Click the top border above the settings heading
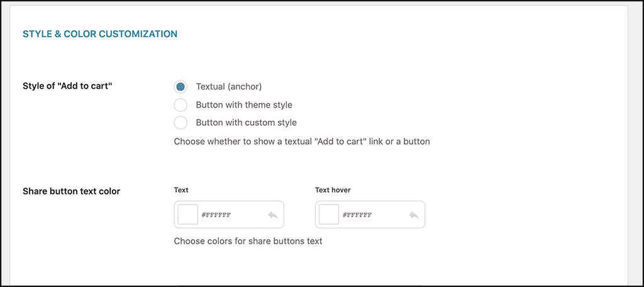Image resolution: width=644 pixels, height=287 pixels. point(322,6)
